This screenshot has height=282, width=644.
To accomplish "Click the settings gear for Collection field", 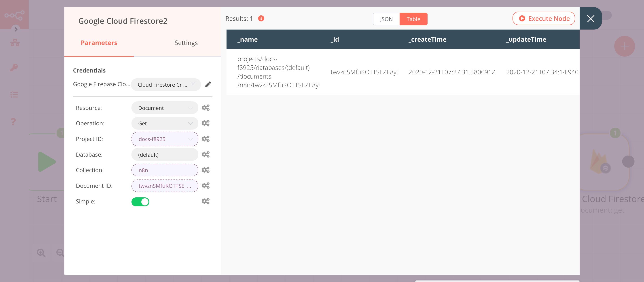I will coord(205,170).
